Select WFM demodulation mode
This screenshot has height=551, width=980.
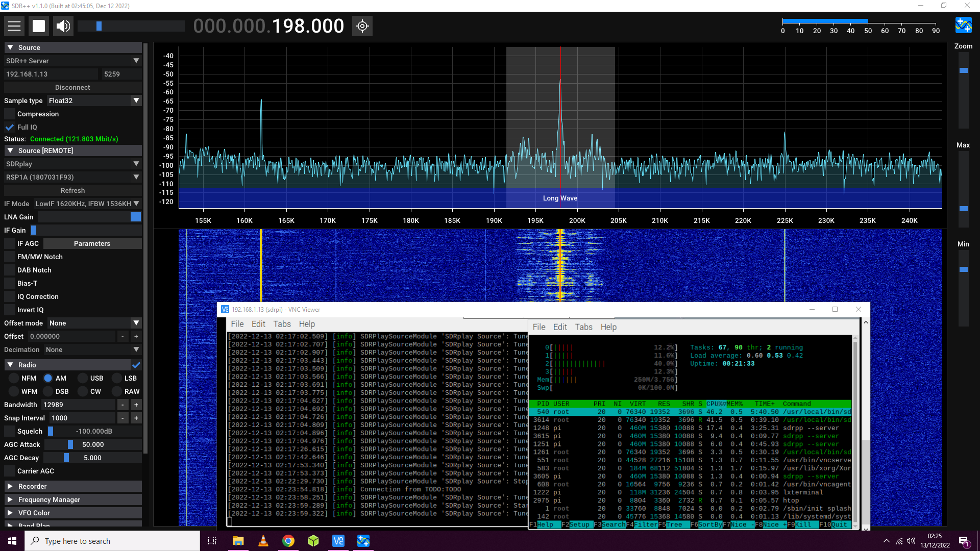[14, 391]
